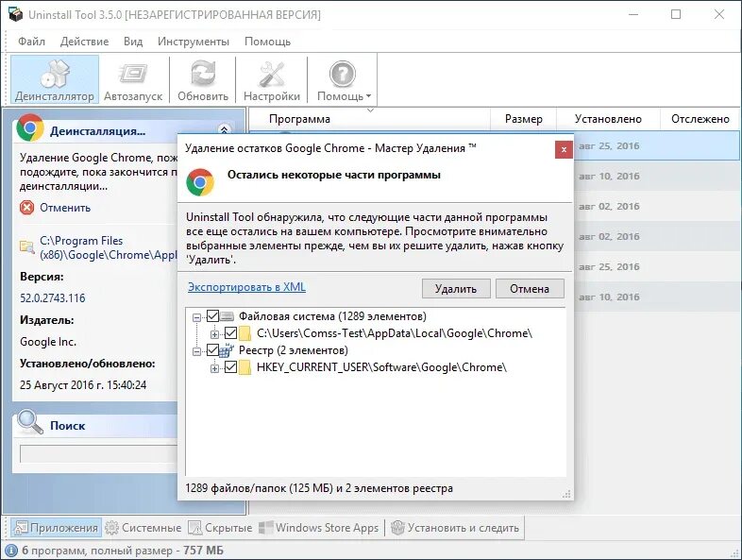The image size is (742, 560).
Task: Sort by the Размер column header
Action: point(524,119)
